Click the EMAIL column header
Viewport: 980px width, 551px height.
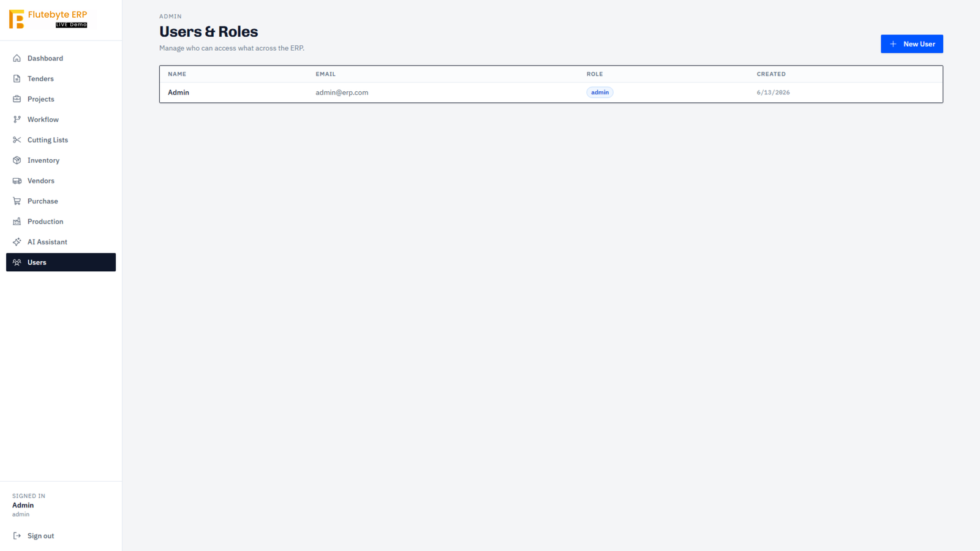(x=325, y=74)
